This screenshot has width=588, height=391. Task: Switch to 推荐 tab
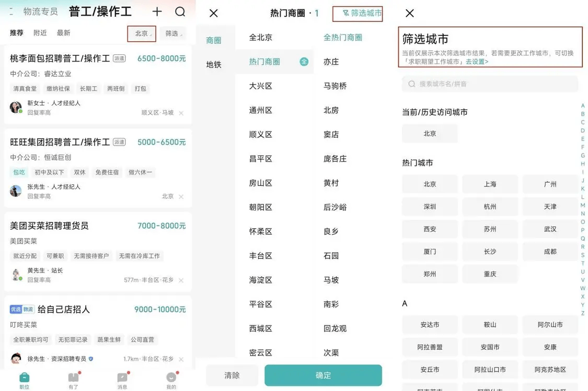tap(17, 33)
